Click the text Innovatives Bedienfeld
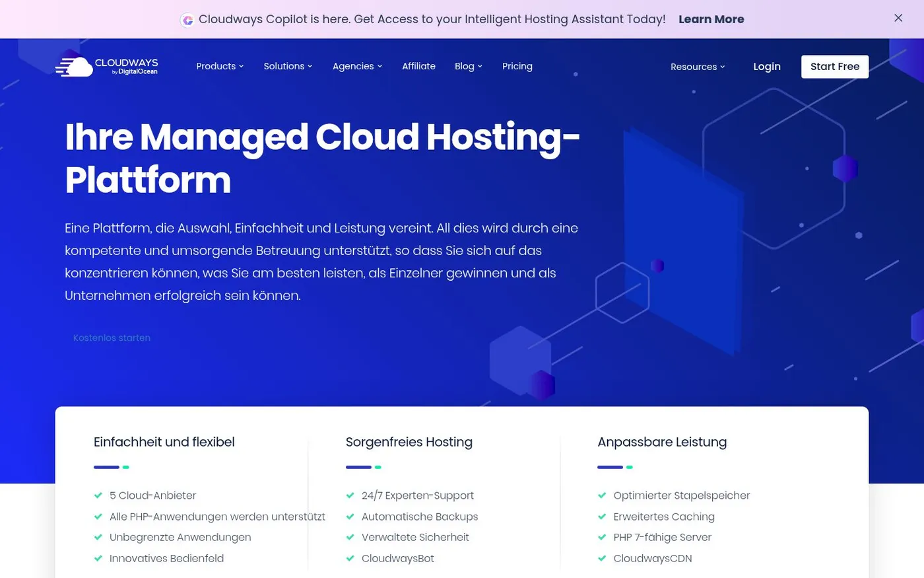This screenshot has width=924, height=578. coord(167,558)
